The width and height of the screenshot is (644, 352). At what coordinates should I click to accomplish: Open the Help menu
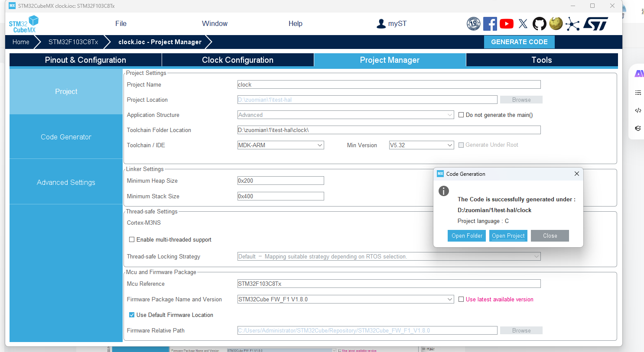click(296, 23)
